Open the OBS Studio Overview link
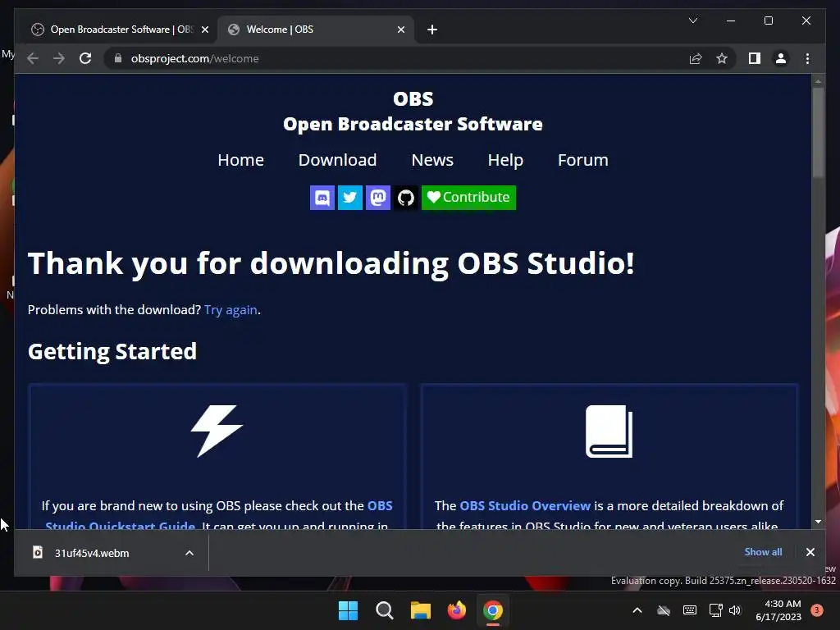Viewport: 840px width, 630px height. [525, 505]
